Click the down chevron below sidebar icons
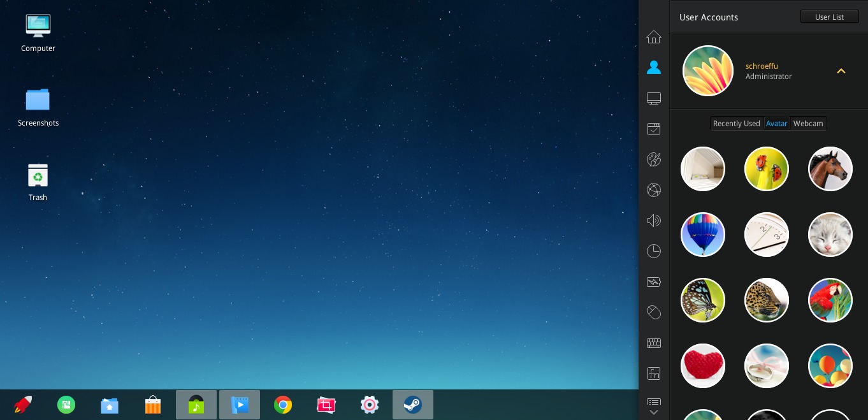The height and width of the screenshot is (420, 868). (654, 412)
